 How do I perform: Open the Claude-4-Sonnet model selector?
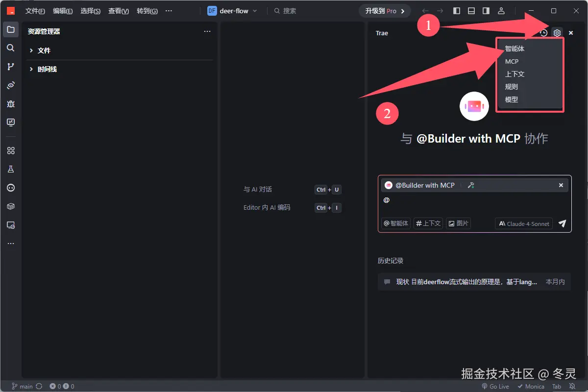(x=523, y=223)
